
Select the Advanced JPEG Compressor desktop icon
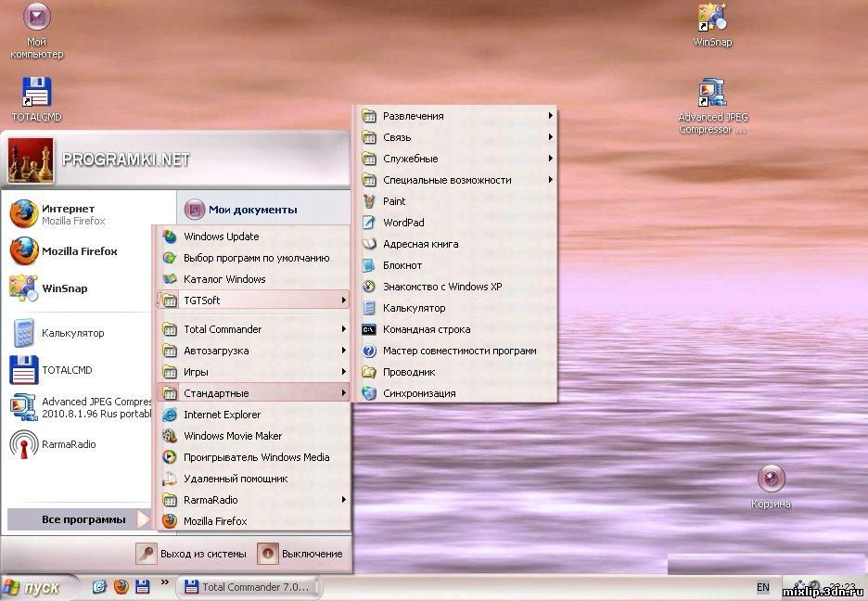click(x=713, y=107)
